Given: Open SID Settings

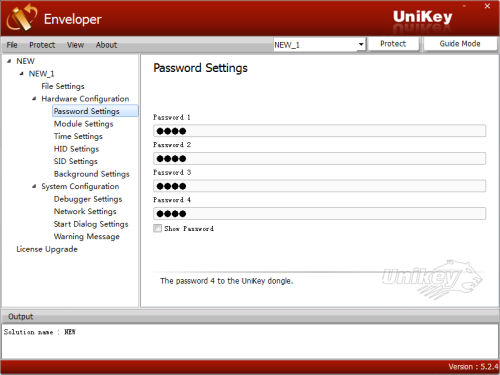Looking at the screenshot, I should click(76, 161).
